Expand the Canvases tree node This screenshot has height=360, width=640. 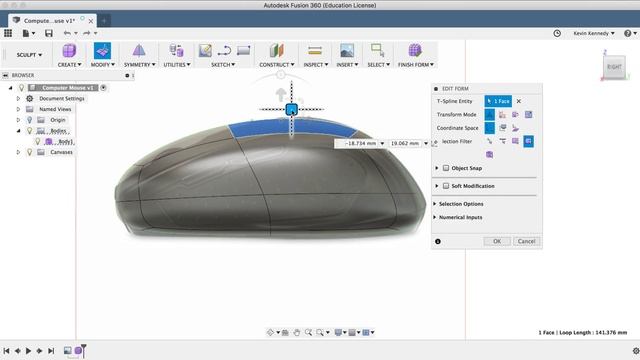click(18, 152)
